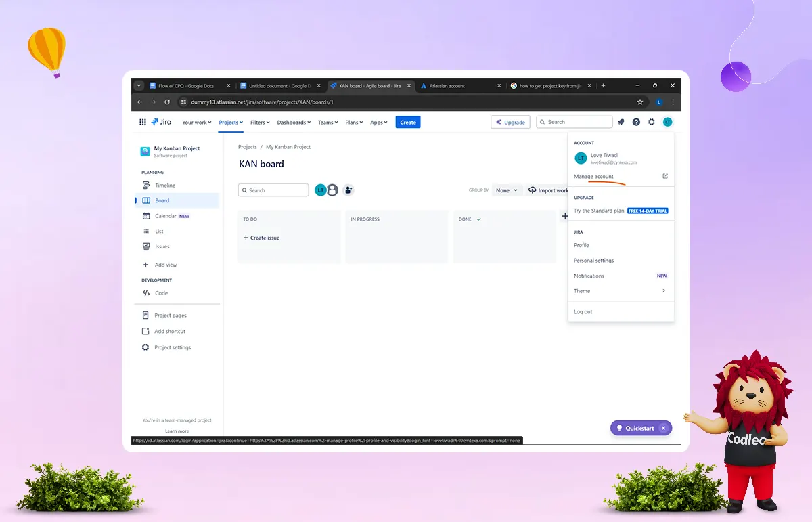Bookmark the page with the star icon
The height and width of the screenshot is (522, 812).
point(640,102)
